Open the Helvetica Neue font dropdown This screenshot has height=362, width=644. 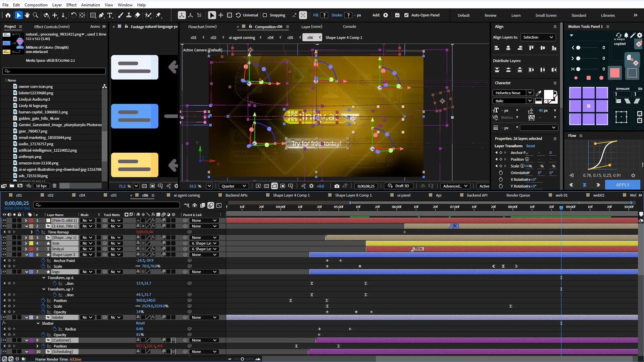513,93
